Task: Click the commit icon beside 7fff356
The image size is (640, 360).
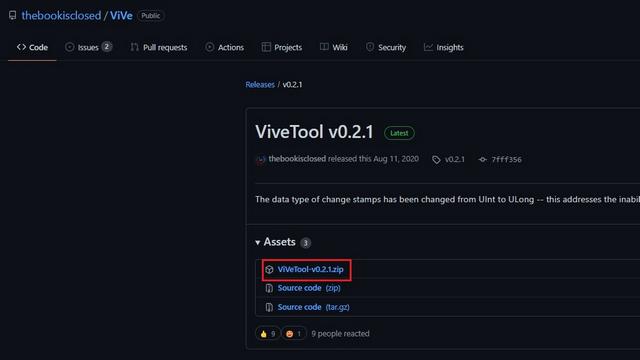Action: (482, 160)
